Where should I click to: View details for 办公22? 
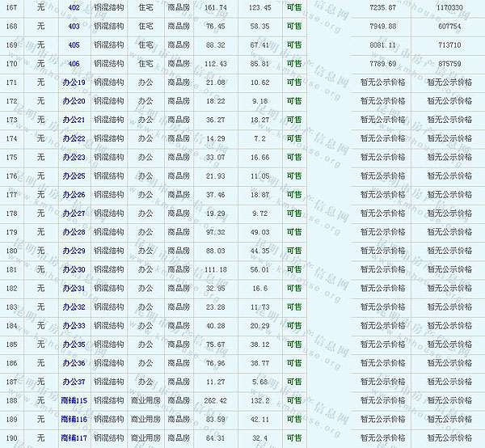pyautogui.click(x=74, y=139)
